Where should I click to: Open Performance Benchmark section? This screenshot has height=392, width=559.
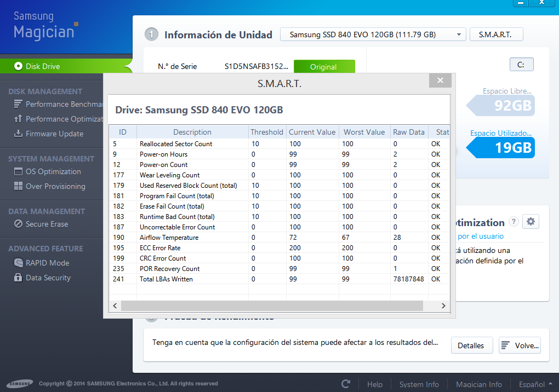[59, 104]
